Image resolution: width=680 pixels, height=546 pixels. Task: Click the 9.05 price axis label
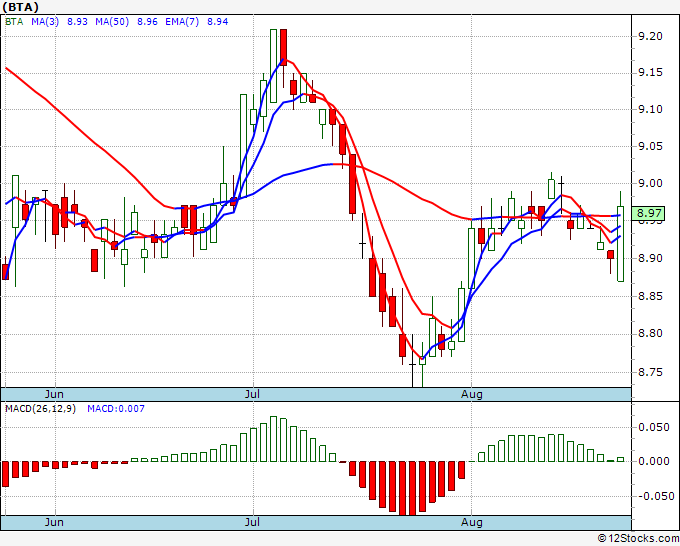point(651,146)
